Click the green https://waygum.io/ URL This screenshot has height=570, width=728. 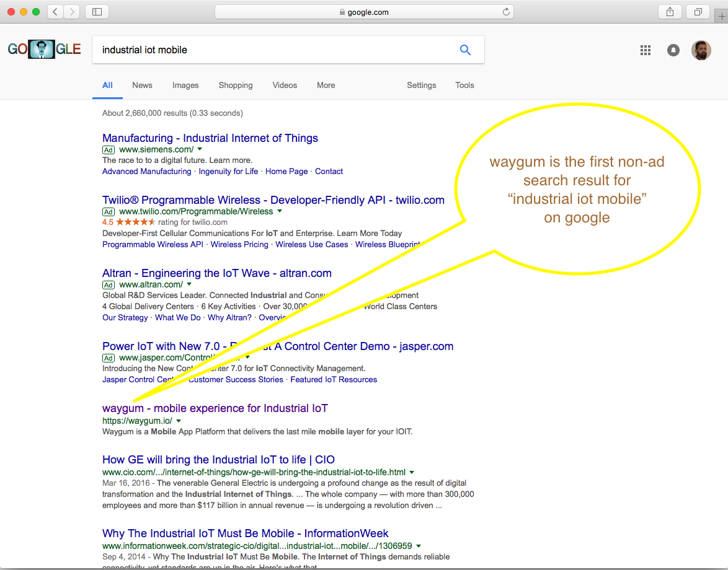coord(138,421)
